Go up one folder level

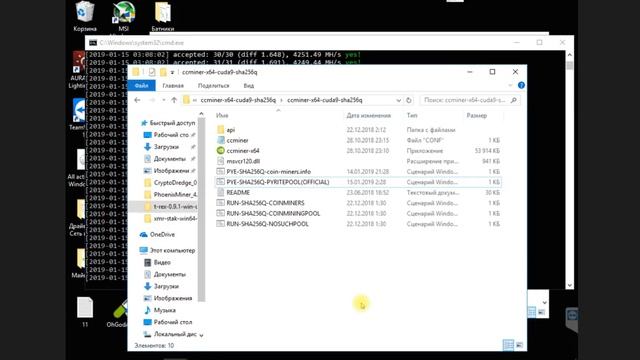coord(174,100)
